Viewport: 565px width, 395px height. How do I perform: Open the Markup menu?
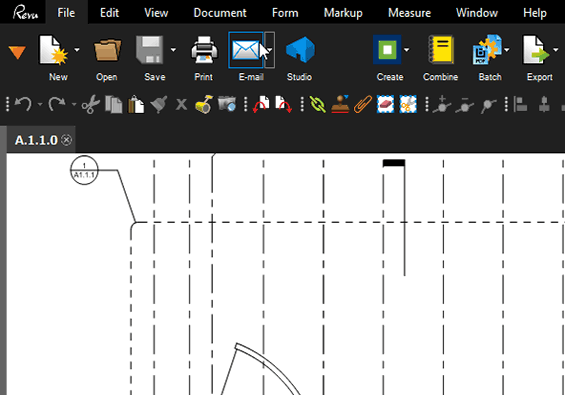tap(343, 13)
